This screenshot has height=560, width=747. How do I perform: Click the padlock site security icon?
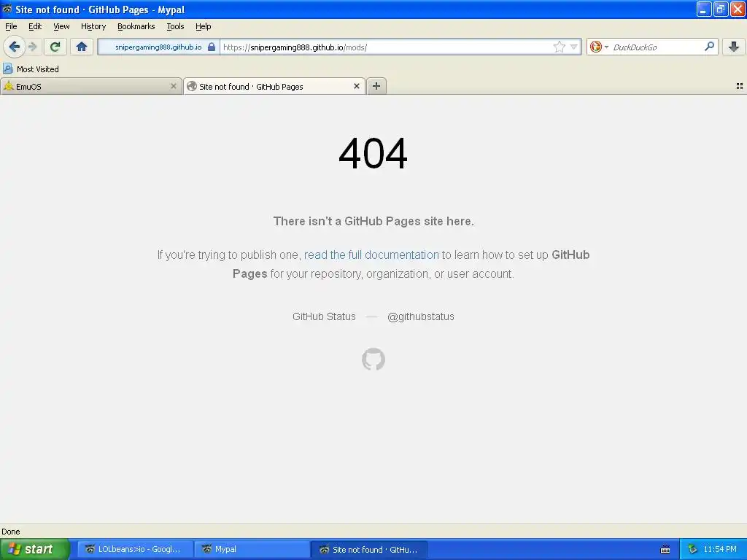point(212,47)
